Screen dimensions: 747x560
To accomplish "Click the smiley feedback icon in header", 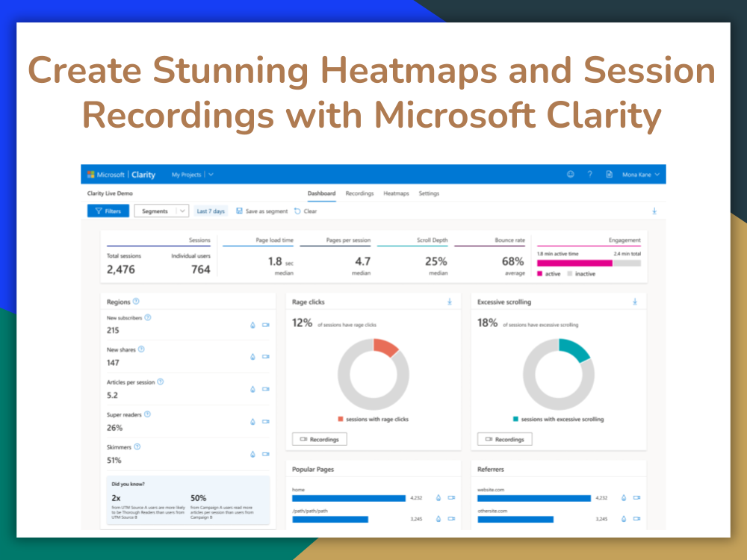I will click(x=571, y=175).
